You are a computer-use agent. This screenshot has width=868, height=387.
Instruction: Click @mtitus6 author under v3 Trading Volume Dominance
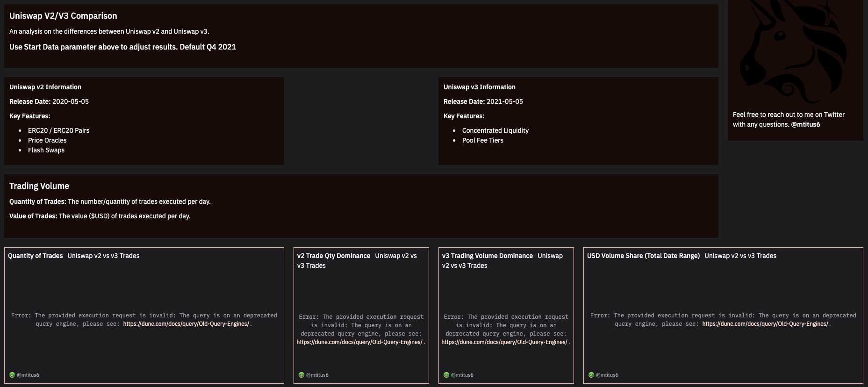(462, 375)
